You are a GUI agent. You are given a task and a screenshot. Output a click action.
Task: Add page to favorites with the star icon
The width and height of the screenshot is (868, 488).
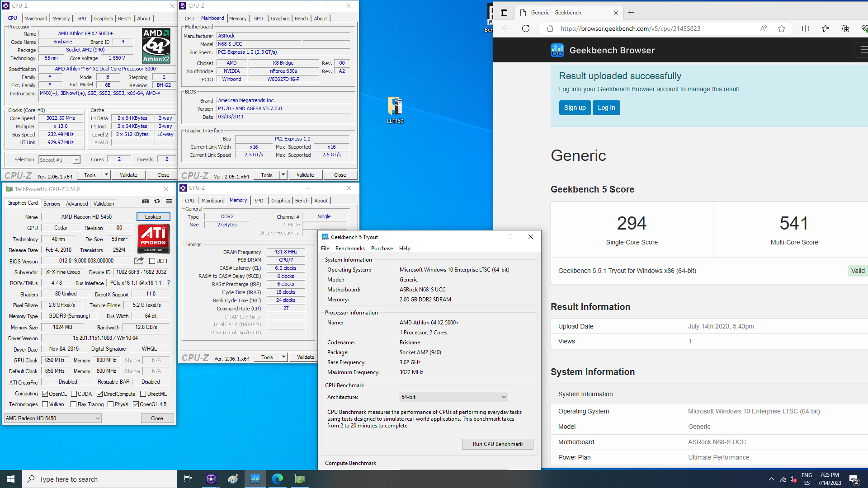point(782,28)
